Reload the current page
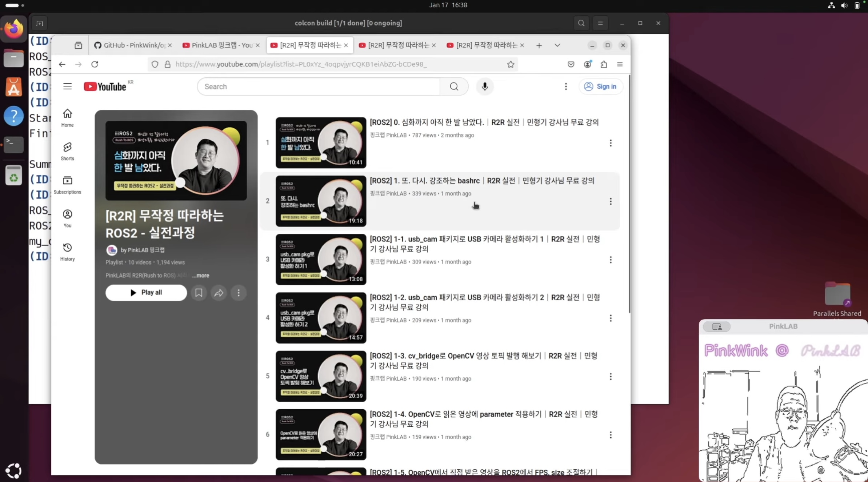 coord(95,64)
